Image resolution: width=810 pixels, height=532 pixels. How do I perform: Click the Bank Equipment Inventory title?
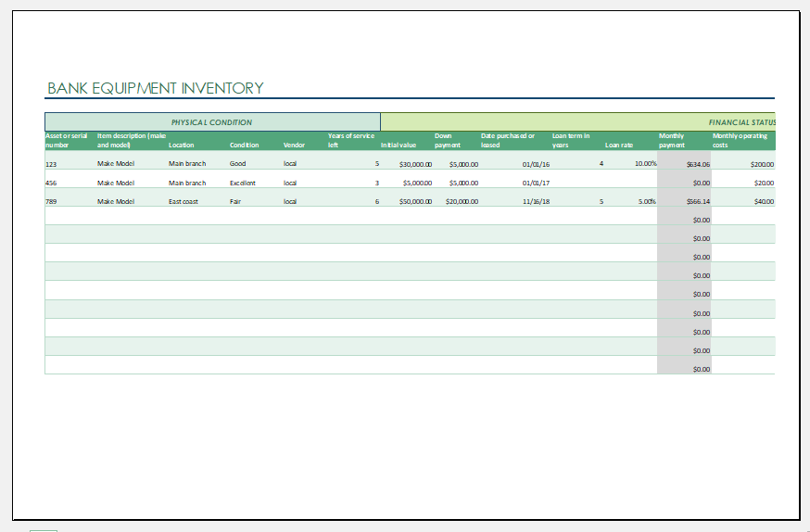click(156, 88)
